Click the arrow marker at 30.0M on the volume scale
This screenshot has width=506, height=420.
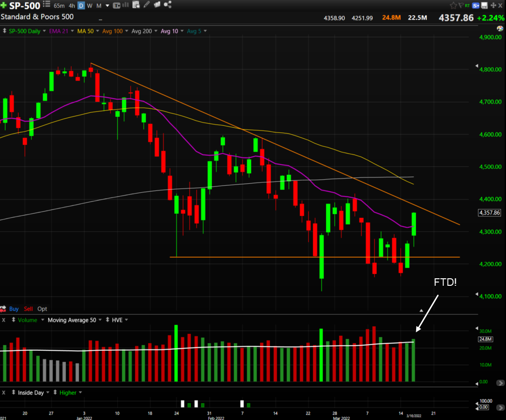click(x=477, y=328)
